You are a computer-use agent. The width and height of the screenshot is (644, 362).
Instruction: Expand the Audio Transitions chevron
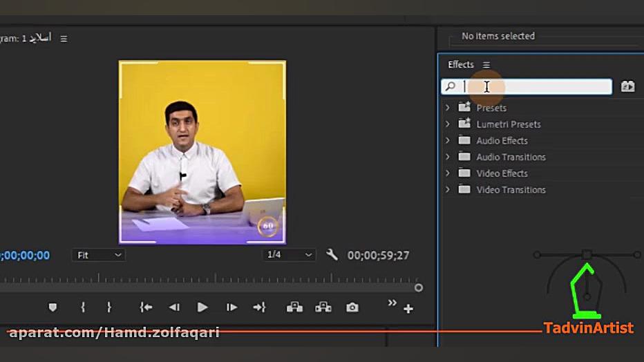(x=448, y=157)
